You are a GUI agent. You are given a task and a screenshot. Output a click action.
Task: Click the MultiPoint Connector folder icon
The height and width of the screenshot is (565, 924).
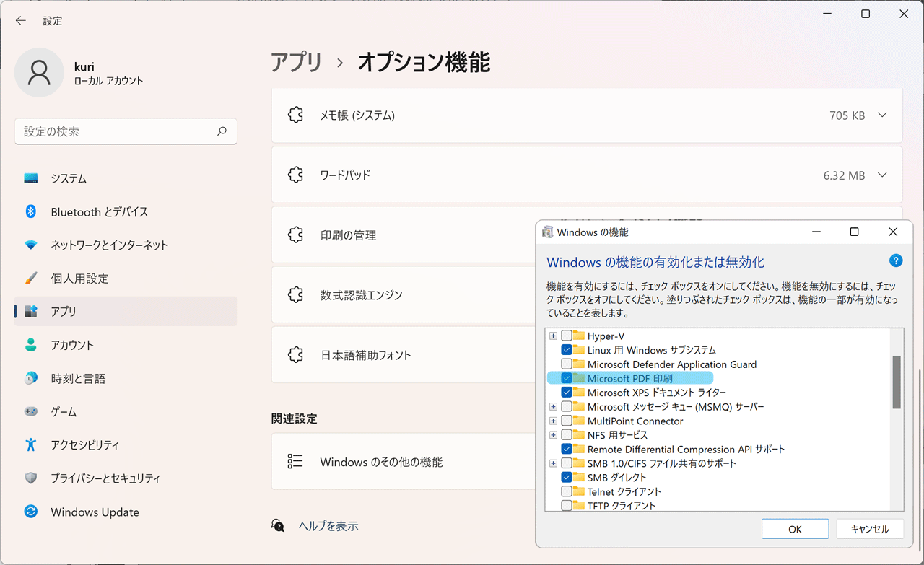579,421
